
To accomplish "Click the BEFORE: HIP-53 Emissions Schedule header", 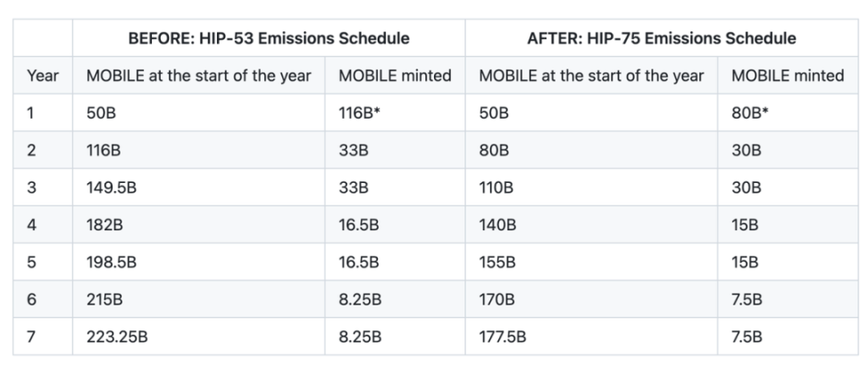I will pos(269,38).
